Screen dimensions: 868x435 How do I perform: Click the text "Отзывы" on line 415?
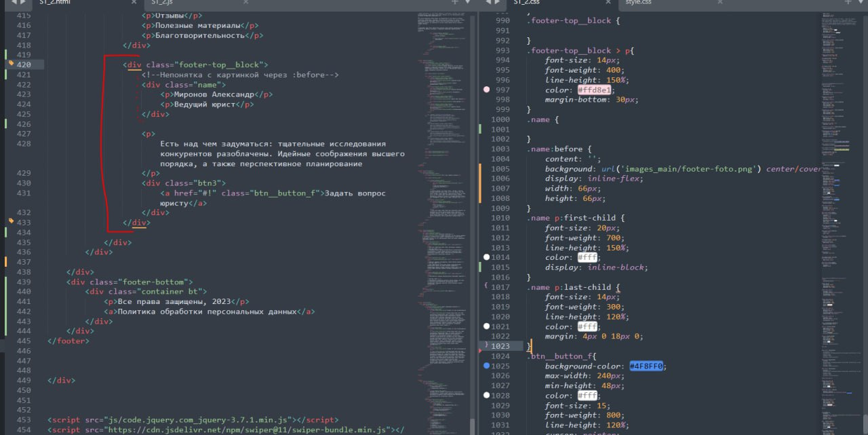coord(170,15)
